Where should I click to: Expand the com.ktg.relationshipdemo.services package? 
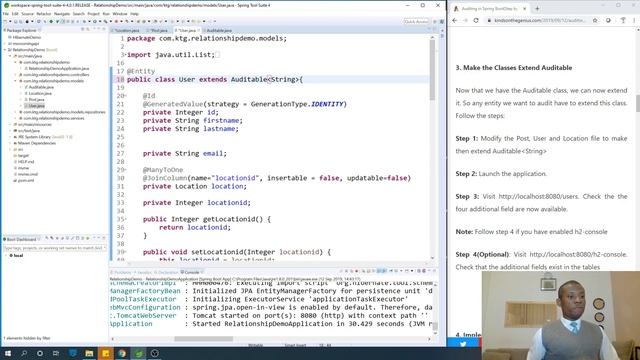point(16,118)
